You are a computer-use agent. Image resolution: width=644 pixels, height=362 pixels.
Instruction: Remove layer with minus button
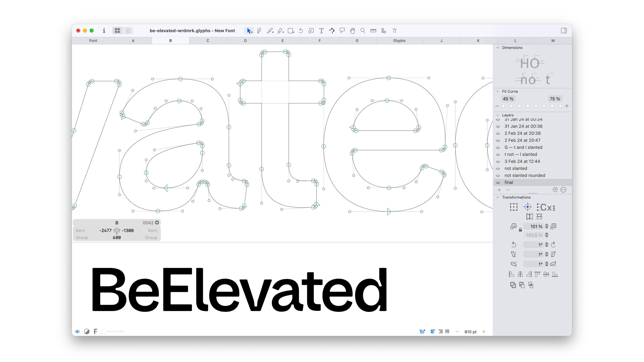click(x=508, y=190)
